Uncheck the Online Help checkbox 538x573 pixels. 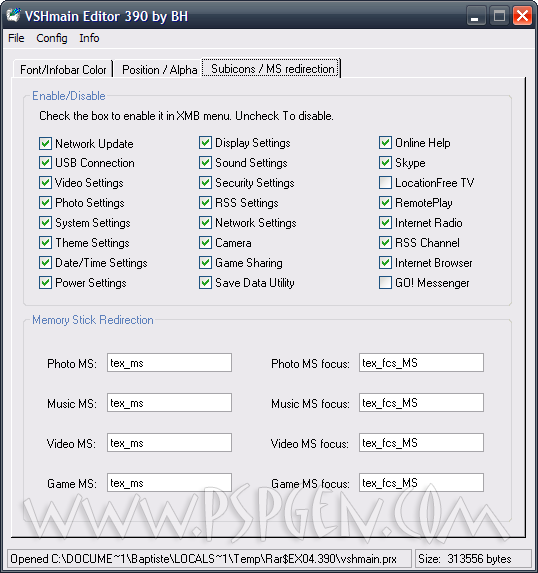[385, 143]
